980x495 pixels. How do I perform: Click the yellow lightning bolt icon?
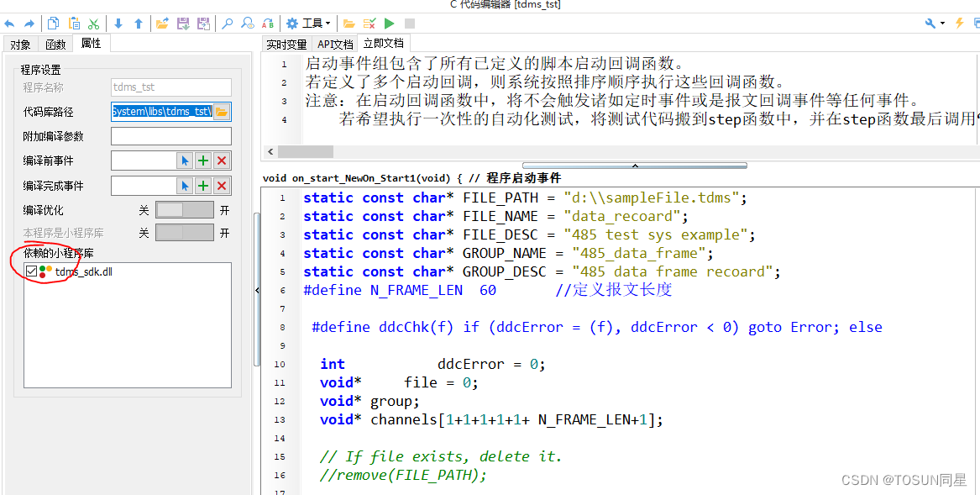click(959, 24)
